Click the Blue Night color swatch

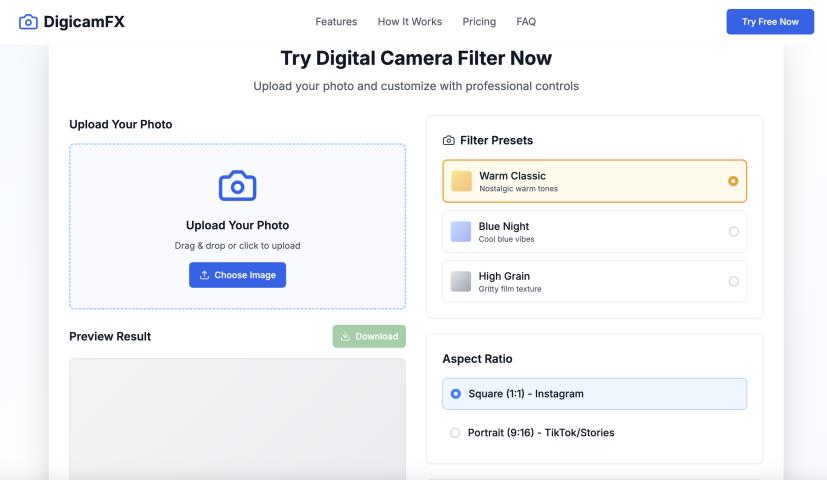461,232
